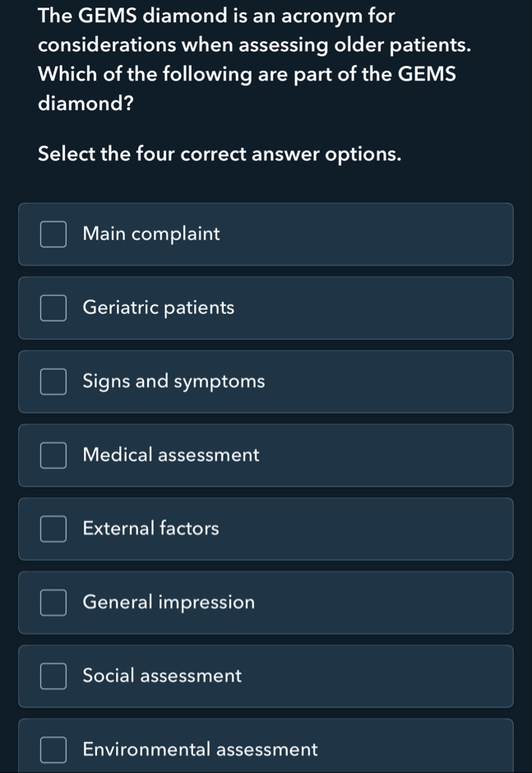
Task: Tick the Geriatric patients checkbox
Action: pos(53,308)
